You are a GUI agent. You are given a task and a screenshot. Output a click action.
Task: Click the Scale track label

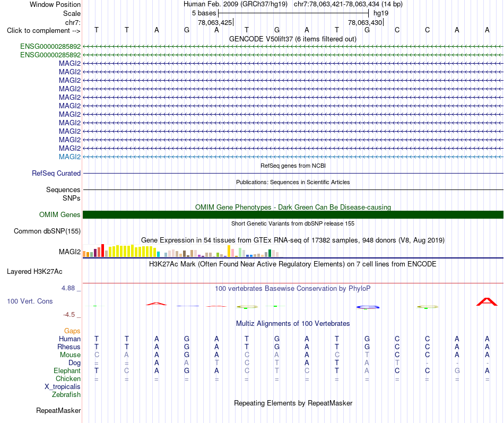pos(72,13)
